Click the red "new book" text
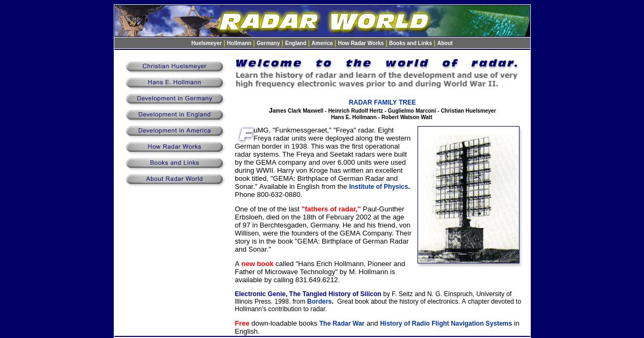 (x=257, y=264)
